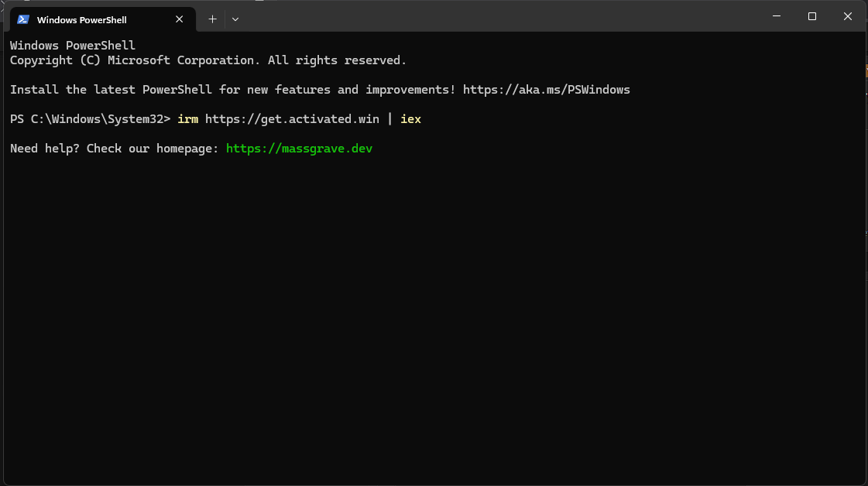This screenshot has height=486, width=868.
Task: Close the Windows PowerShell tab
Action: click(180, 19)
